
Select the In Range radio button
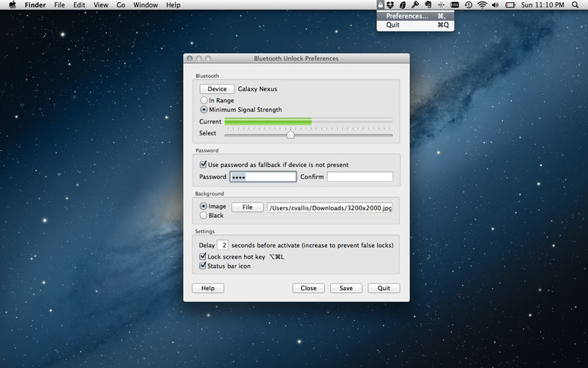(x=204, y=100)
